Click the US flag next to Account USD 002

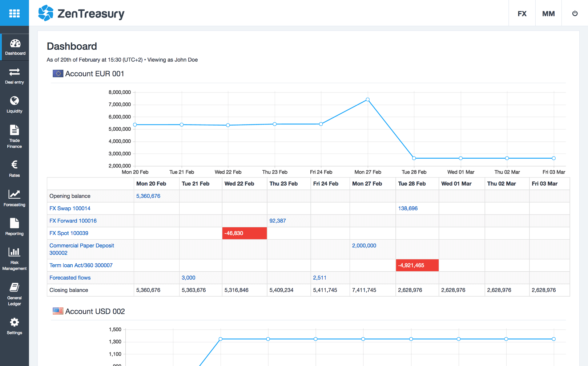tap(58, 311)
